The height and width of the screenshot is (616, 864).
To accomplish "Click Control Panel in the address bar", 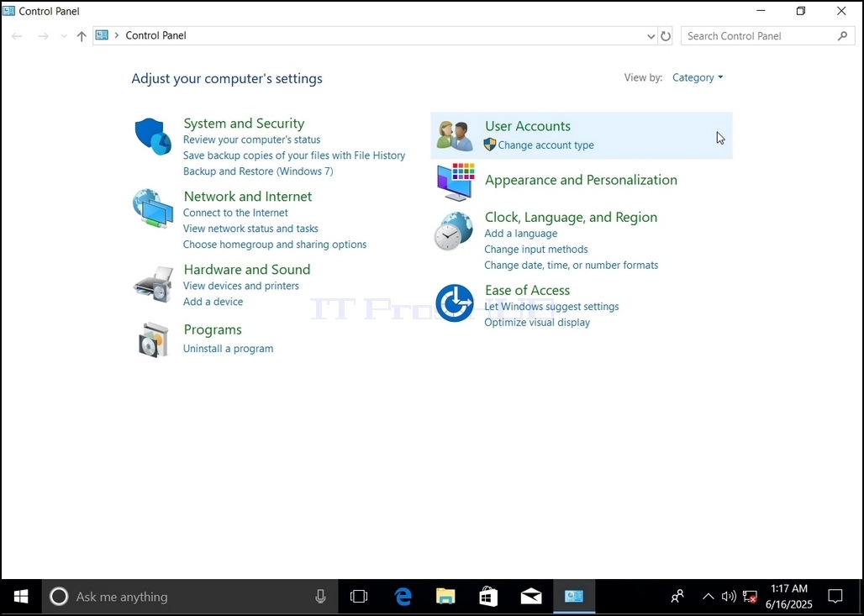I will (x=156, y=35).
